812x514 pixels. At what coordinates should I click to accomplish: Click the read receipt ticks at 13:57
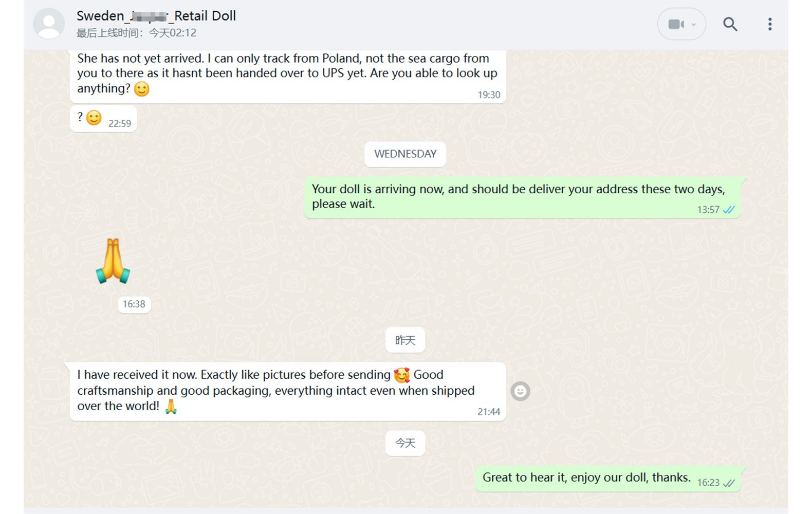pyautogui.click(x=729, y=210)
